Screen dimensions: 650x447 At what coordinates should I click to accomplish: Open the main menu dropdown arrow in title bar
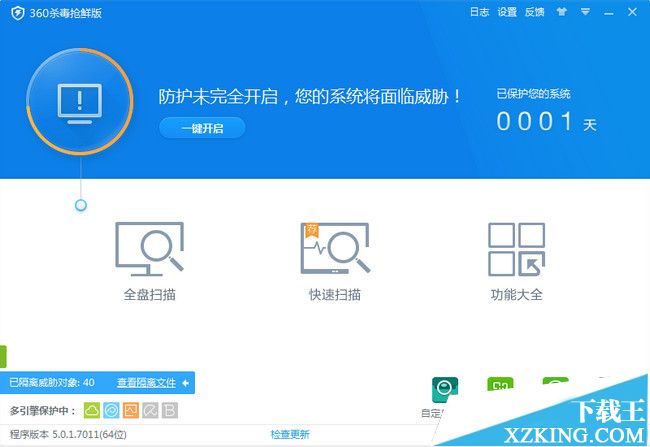(585, 12)
